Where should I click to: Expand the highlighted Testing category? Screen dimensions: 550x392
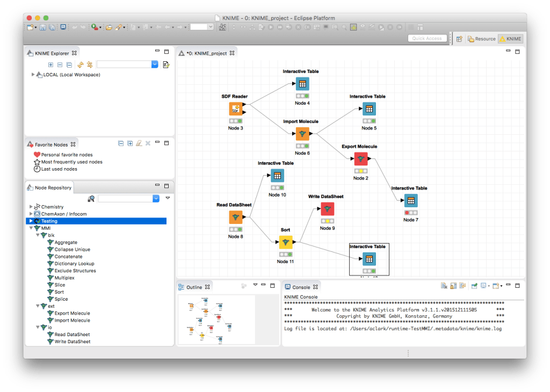pyautogui.click(x=31, y=221)
